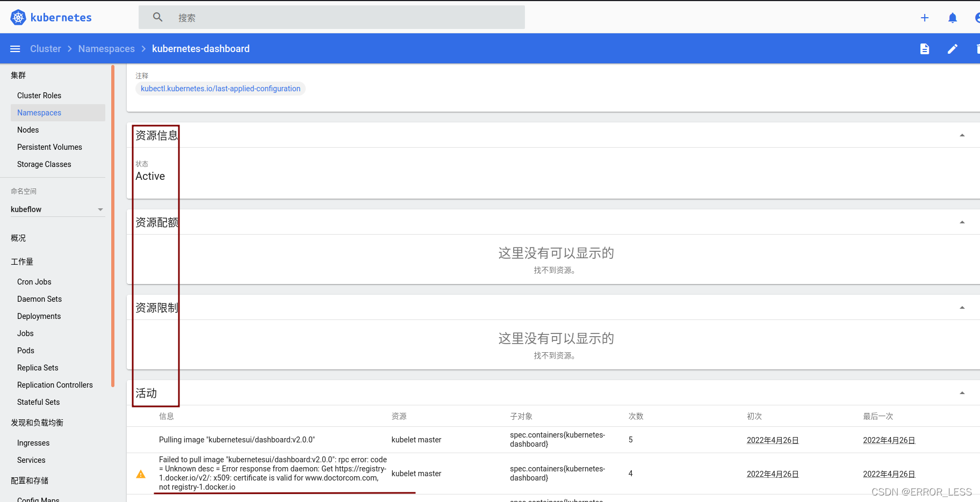Open Pods in sidebar
Viewport: 980px width, 502px height.
tap(26, 351)
